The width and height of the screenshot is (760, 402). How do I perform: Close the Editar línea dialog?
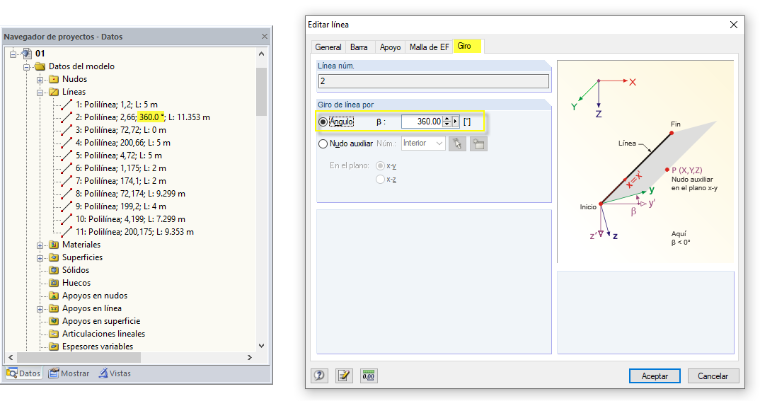click(x=733, y=25)
